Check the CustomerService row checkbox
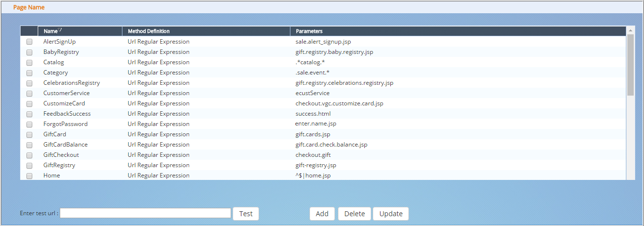This screenshot has width=644, height=226. 29,93
